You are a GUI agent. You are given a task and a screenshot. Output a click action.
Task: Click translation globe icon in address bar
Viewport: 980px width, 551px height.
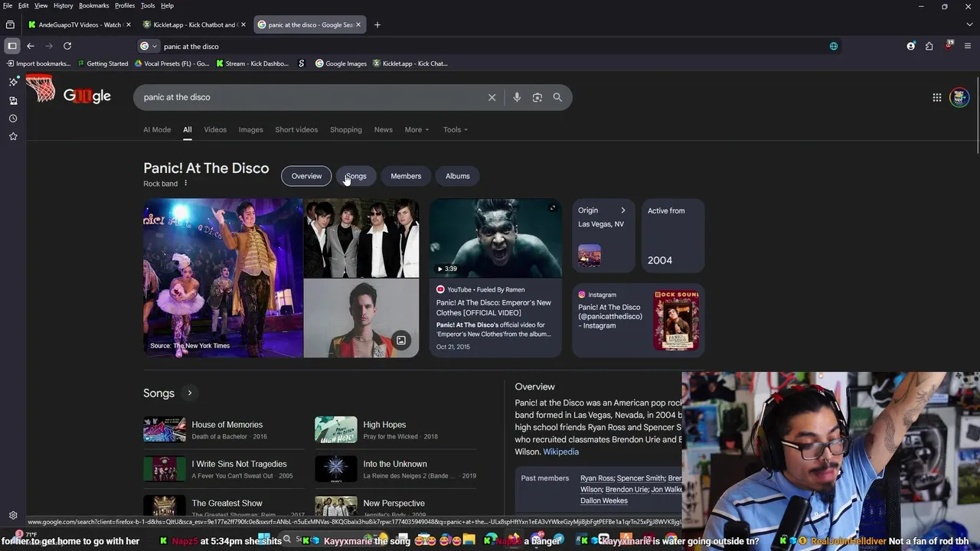click(833, 46)
